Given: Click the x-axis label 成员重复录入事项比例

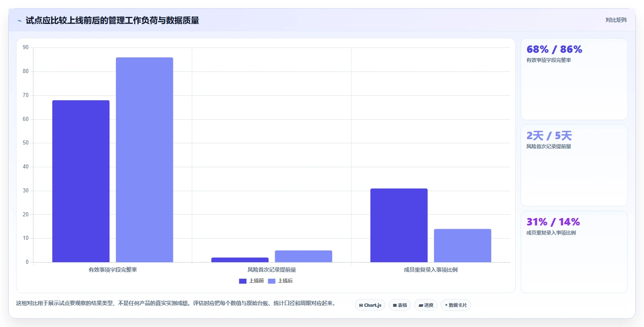Looking at the screenshot, I should coord(431,270).
